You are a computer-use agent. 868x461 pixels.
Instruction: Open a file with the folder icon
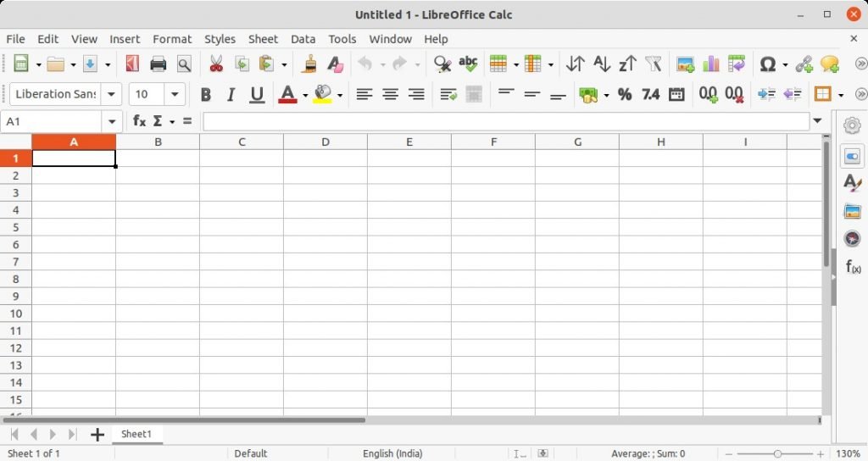(55, 64)
